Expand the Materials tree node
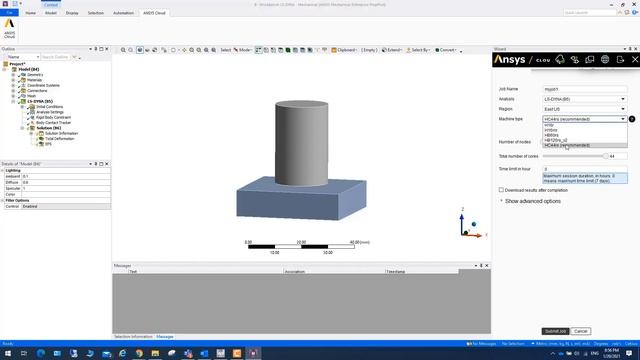This screenshot has width=640, height=360. pos(13,80)
